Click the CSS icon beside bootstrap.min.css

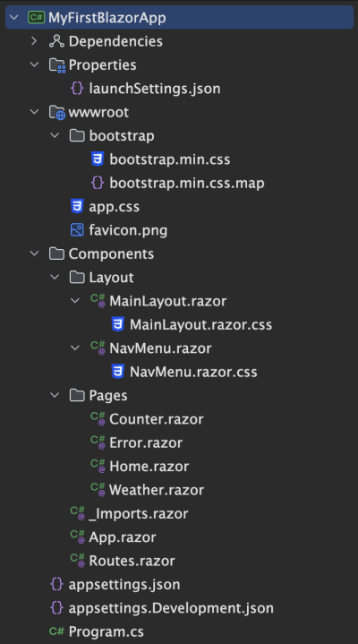coord(98,159)
